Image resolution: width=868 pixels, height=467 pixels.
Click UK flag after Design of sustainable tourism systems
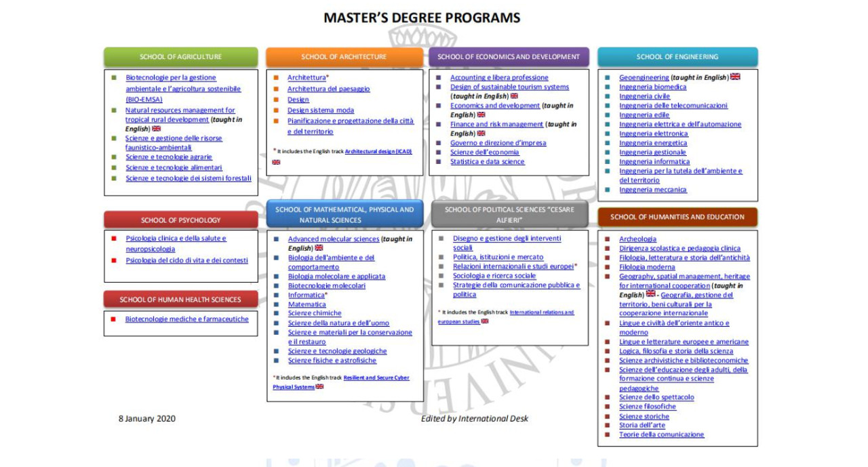click(x=514, y=96)
